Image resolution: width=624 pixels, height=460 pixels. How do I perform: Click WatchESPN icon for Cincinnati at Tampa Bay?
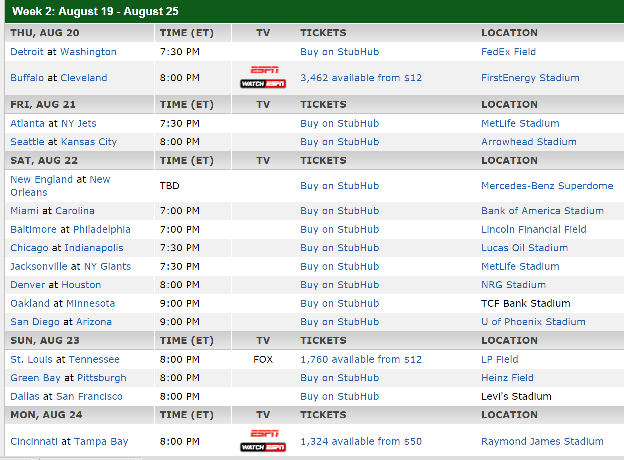click(x=263, y=442)
